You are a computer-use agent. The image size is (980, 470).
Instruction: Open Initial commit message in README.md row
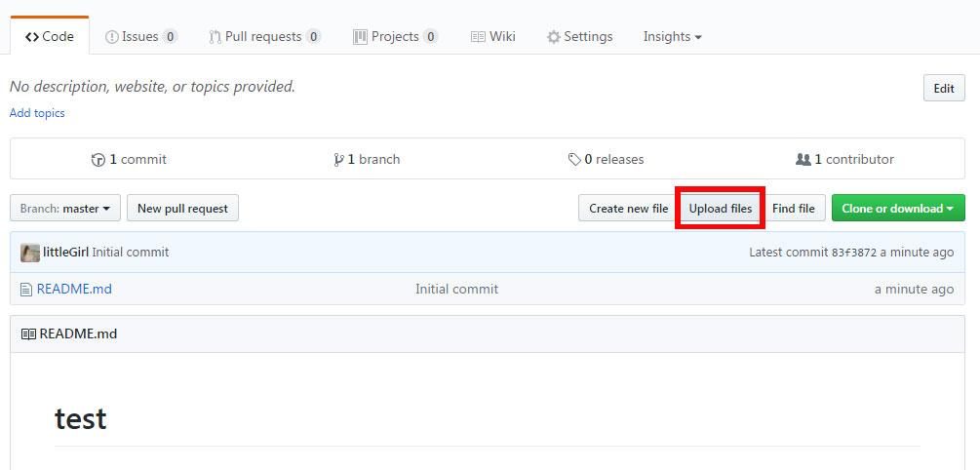coord(457,289)
